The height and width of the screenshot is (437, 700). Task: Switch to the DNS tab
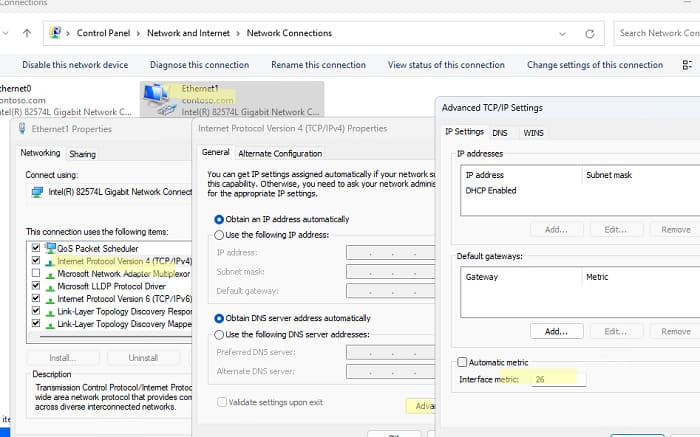pos(500,132)
